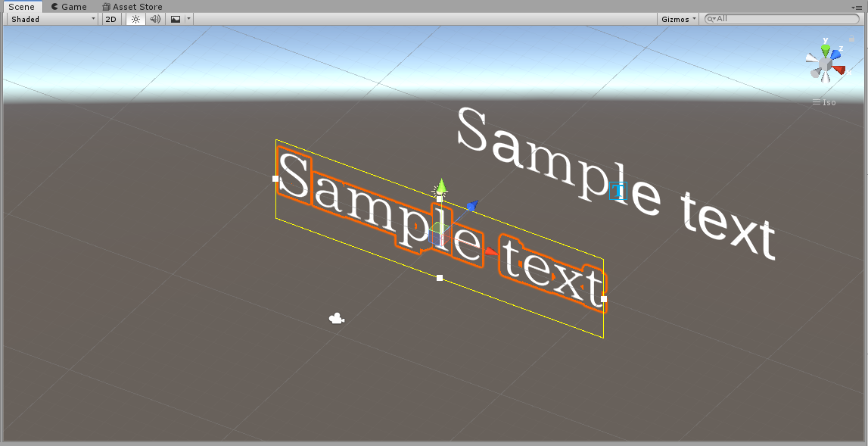
Task: Toggle scene lighting sun icon
Action: pyautogui.click(x=135, y=19)
